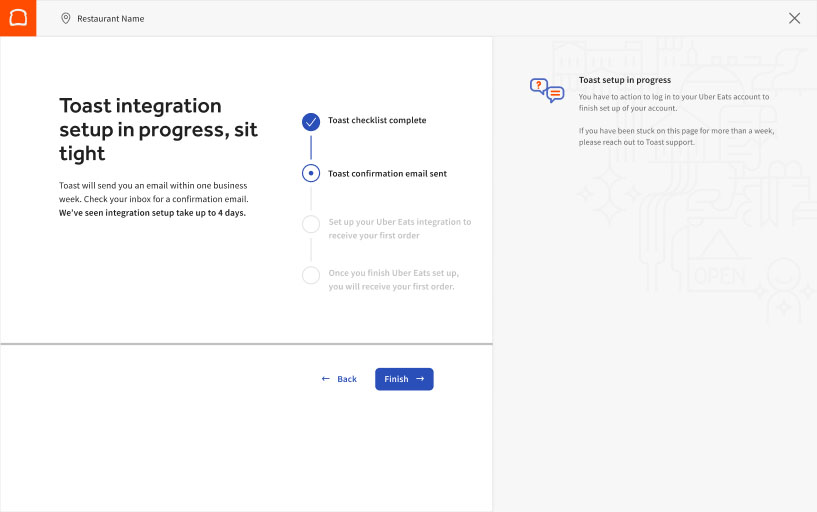
Task: Click the completed checkmark step circle
Action: coord(311,121)
